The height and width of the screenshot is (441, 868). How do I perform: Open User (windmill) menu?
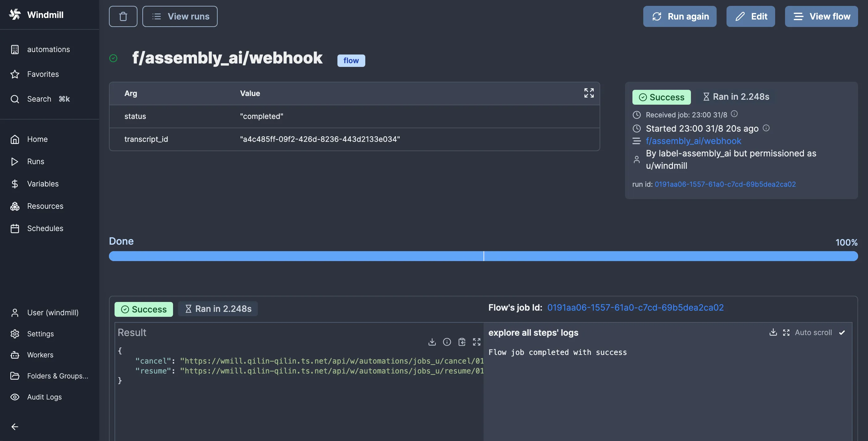pos(52,312)
